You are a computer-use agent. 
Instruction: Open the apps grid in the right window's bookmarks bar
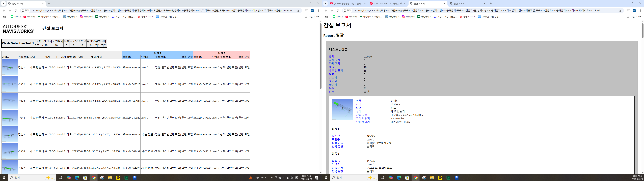[326, 17]
